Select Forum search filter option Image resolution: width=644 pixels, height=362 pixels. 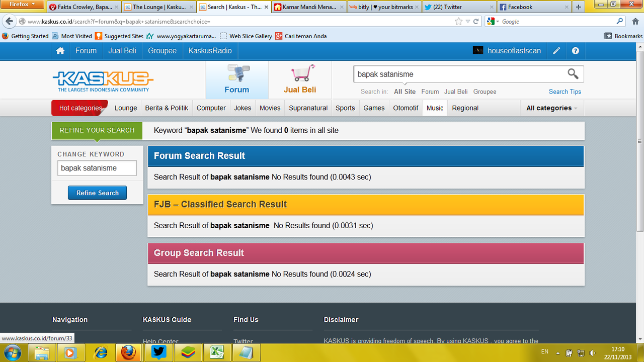(x=430, y=92)
